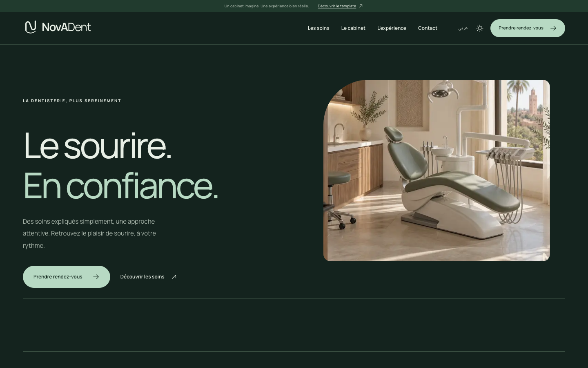The height and width of the screenshot is (368, 588).
Task: Click "LA DENTISTERIE, PLUS SEREINEMENT" tagline
Action: coord(72,101)
